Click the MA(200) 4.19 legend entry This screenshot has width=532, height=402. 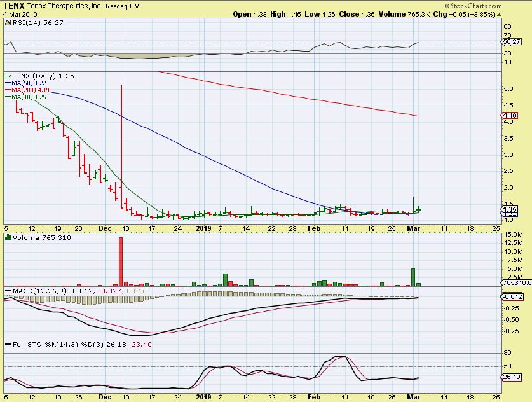31,90
